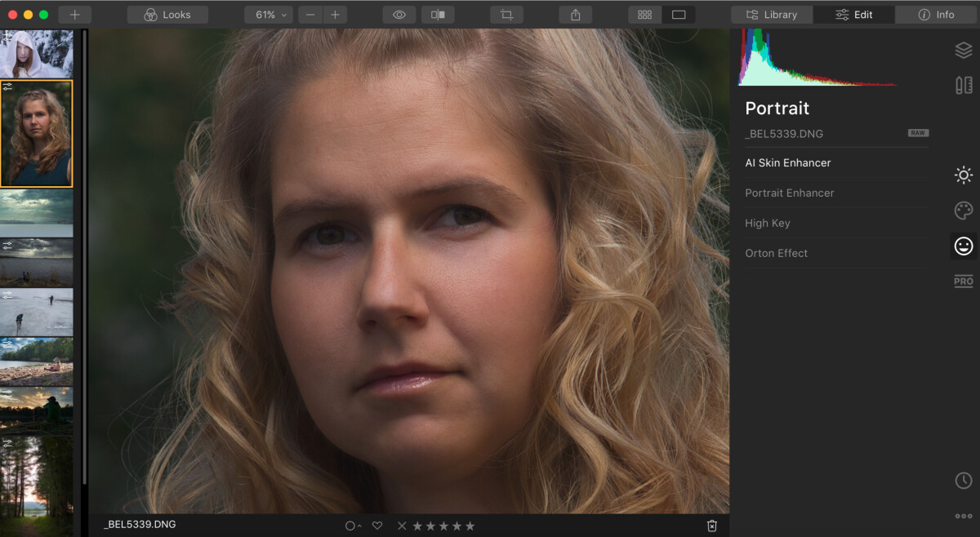The height and width of the screenshot is (537, 980).
Task: Click the add image plus button
Action: (x=75, y=15)
